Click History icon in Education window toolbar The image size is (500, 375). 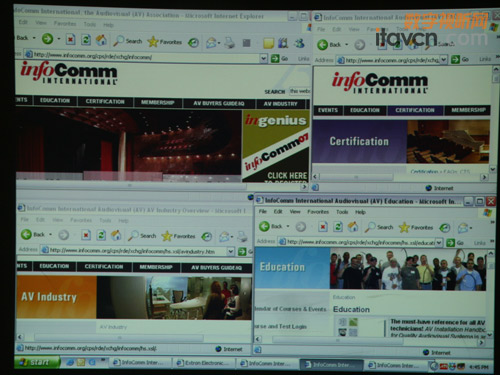tap(444, 228)
